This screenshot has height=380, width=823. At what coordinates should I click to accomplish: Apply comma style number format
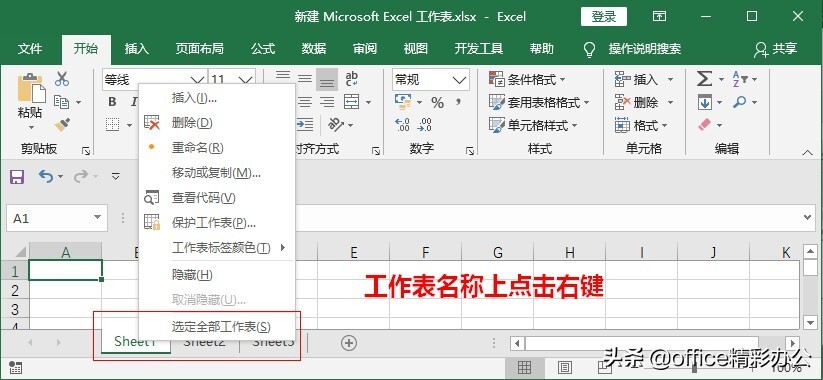[459, 102]
